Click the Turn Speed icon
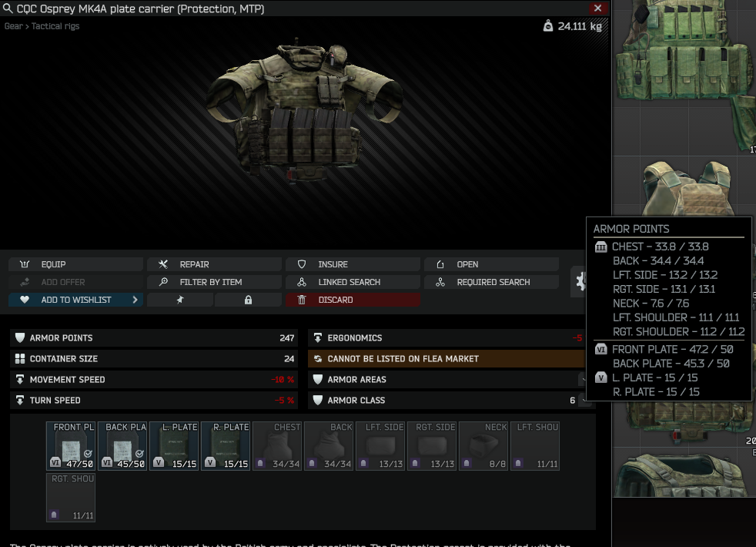The image size is (756, 547). (x=20, y=400)
